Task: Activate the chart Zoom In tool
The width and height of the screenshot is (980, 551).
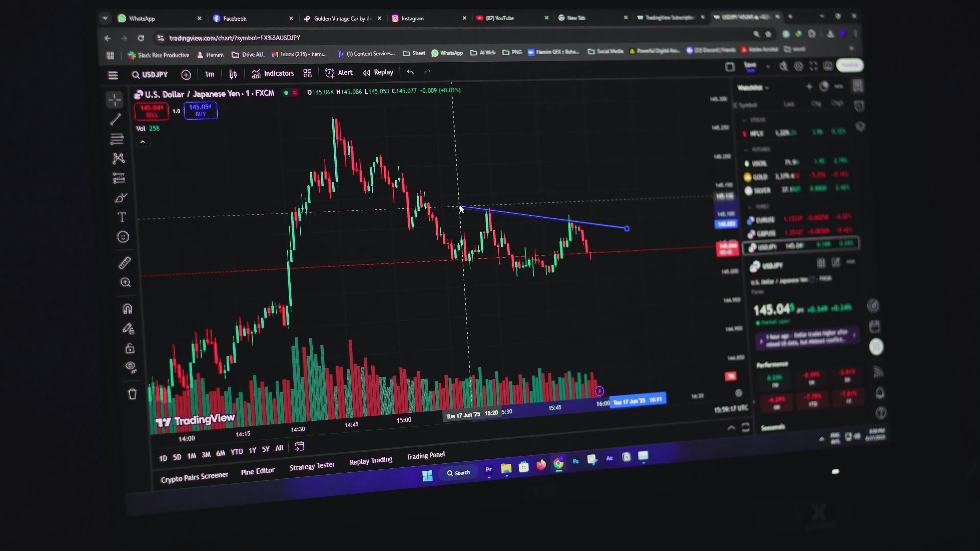Action: point(126,282)
